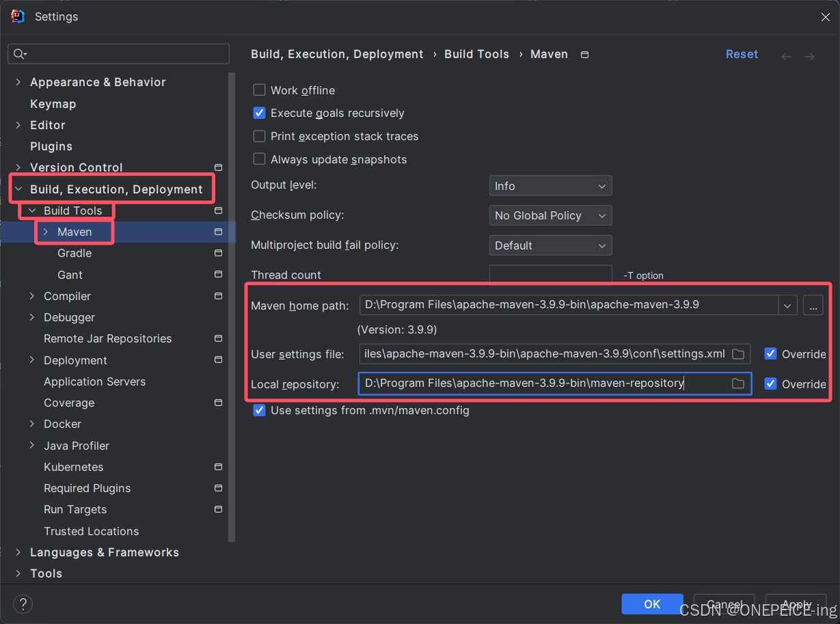This screenshot has height=624, width=840.
Task: Click the User settings file path field
Action: pyautogui.click(x=554, y=353)
